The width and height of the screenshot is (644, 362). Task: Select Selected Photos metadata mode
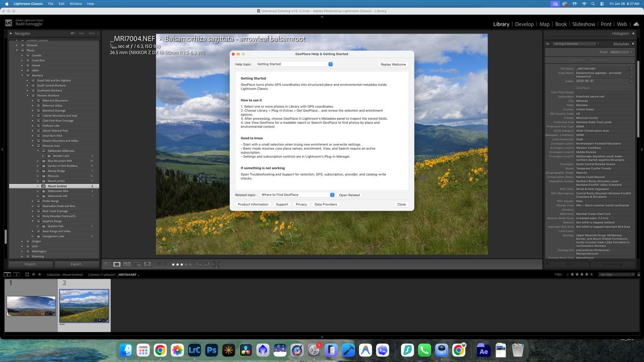coord(600,60)
